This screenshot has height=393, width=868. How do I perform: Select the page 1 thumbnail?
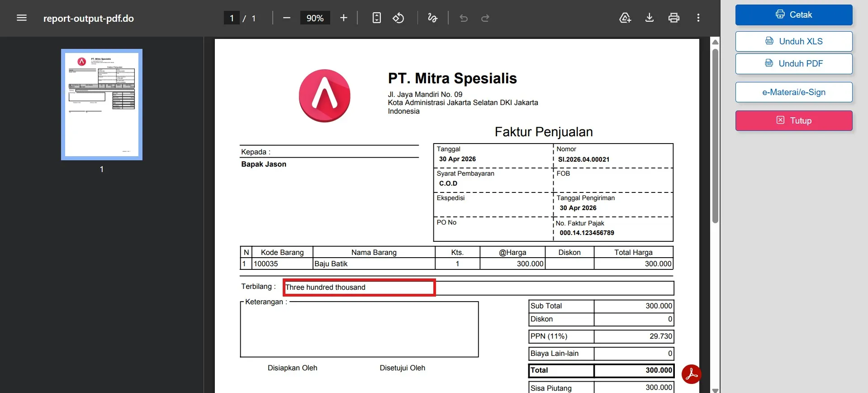pyautogui.click(x=102, y=105)
